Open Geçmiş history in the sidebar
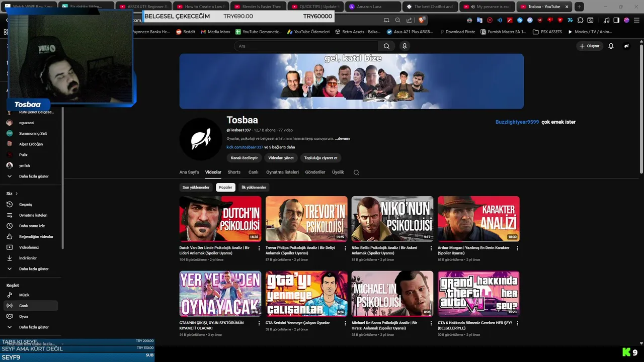 (x=31, y=205)
